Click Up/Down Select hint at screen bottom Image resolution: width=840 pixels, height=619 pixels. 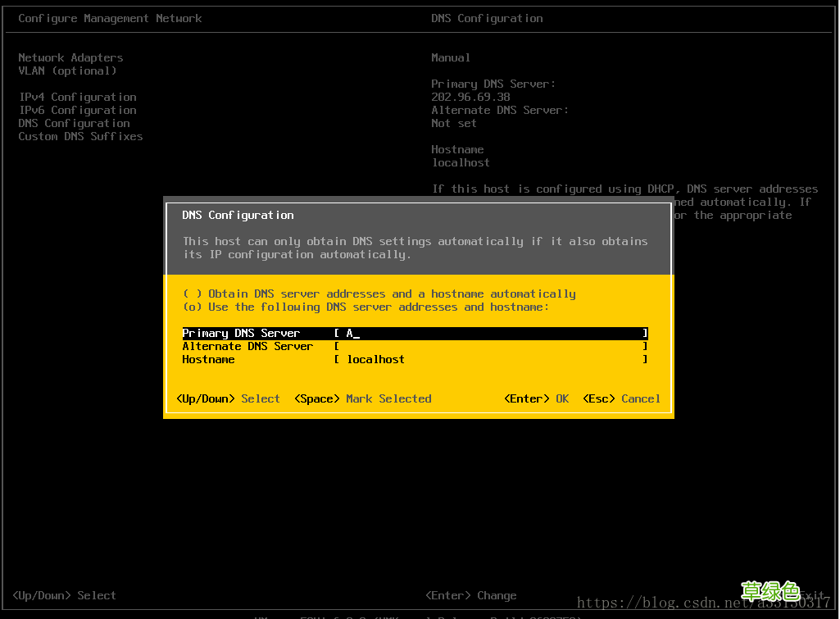pos(64,595)
